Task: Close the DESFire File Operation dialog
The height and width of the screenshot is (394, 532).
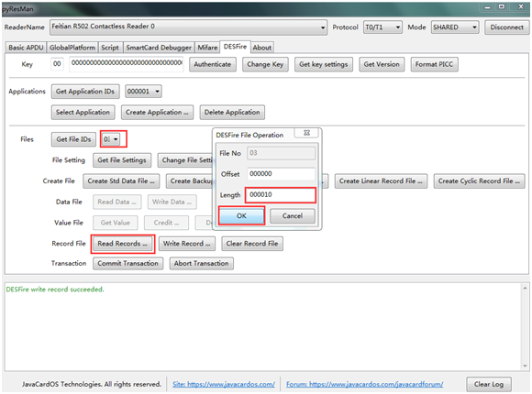Action: 306,133
